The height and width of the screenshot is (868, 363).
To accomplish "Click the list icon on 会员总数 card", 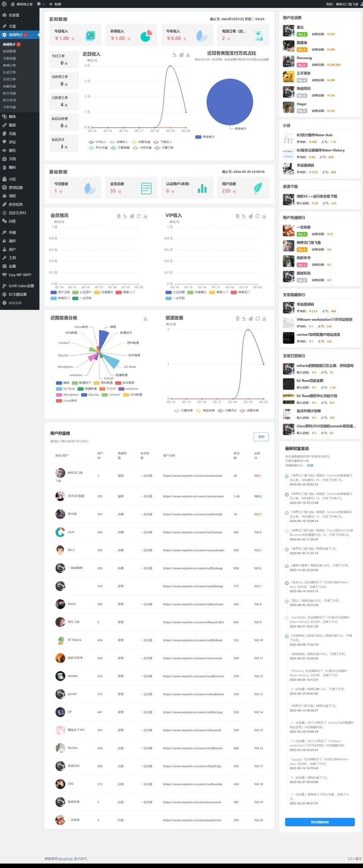I will [x=146, y=189].
